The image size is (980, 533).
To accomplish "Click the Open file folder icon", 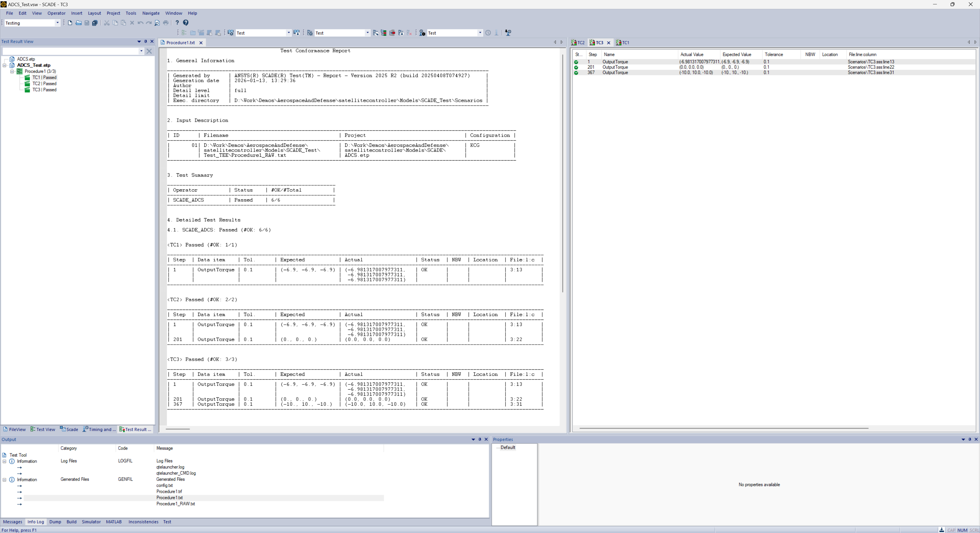I will point(78,23).
